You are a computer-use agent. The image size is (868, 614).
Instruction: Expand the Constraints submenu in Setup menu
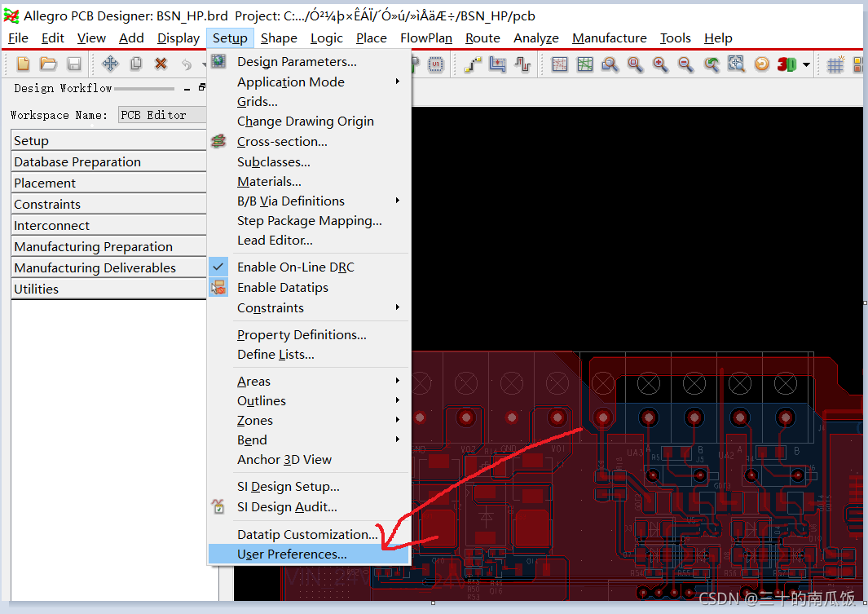pyautogui.click(x=398, y=307)
